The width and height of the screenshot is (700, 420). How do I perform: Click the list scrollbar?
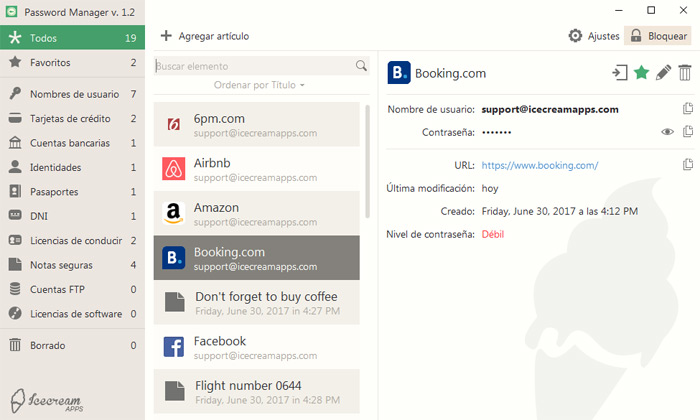(367, 162)
